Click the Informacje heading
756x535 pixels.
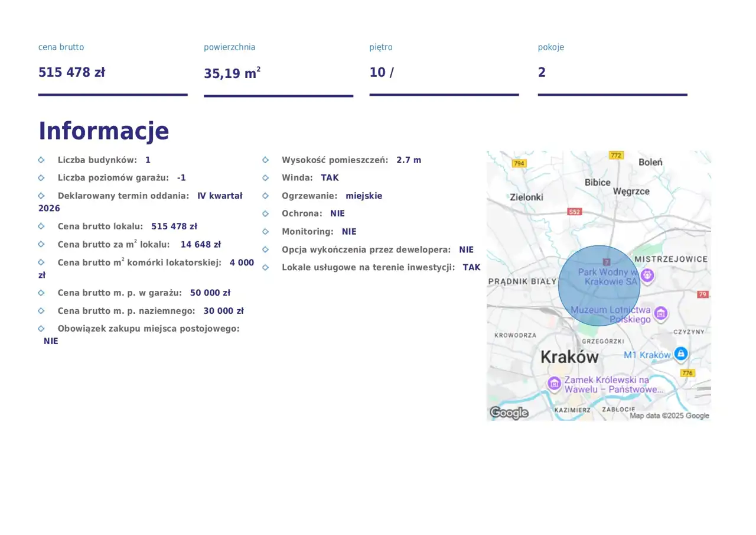[103, 131]
